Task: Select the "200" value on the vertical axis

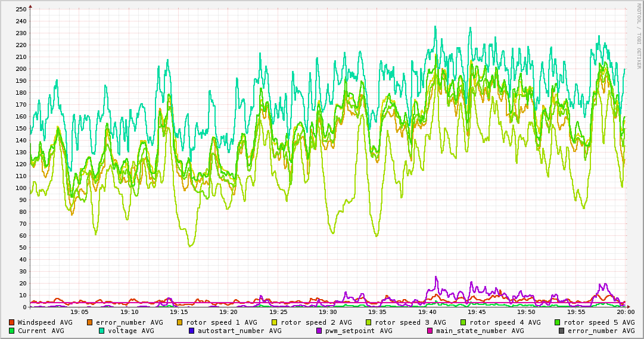Action: point(20,69)
